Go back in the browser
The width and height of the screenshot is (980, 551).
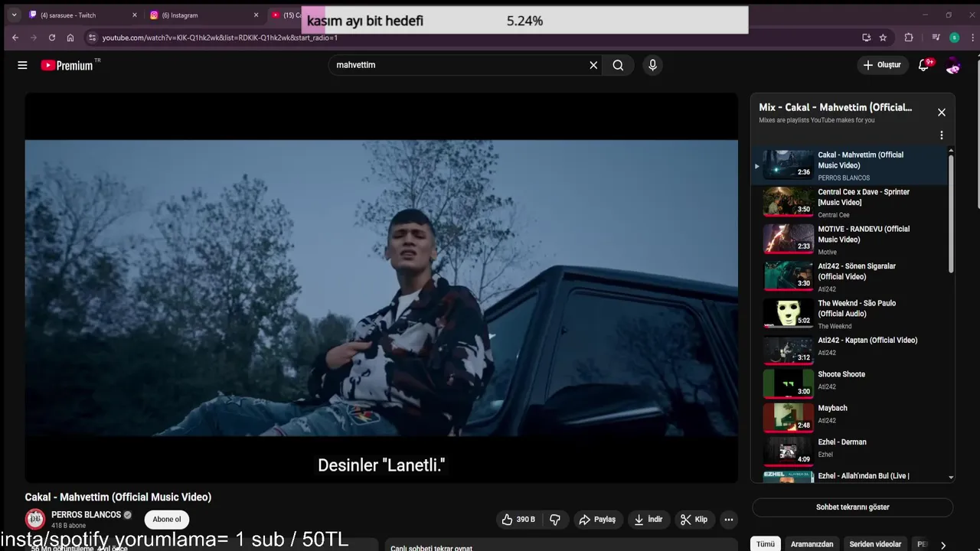[15, 37]
